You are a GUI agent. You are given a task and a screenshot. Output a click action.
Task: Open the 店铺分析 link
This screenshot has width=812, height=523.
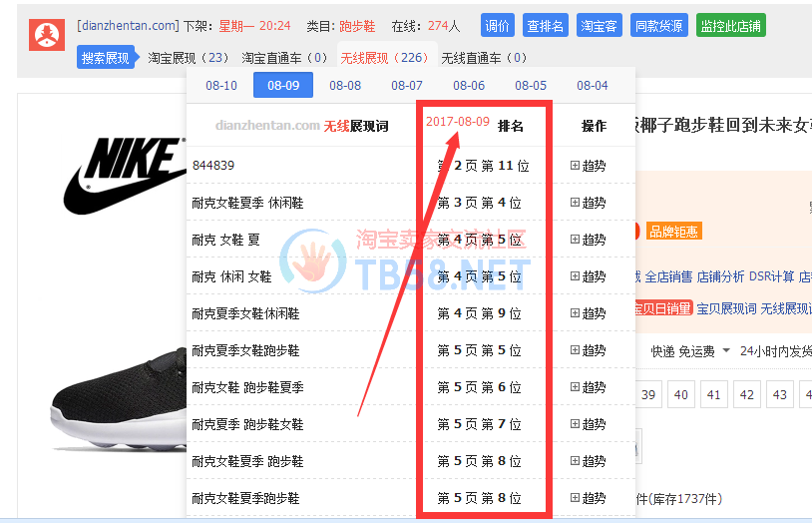tap(720, 276)
